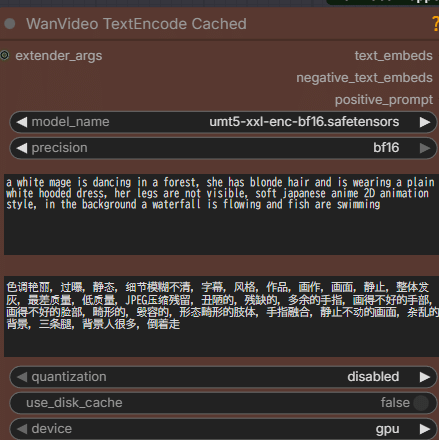Select next model_name with right arrow
Image resolution: width=439 pixels, height=440 pixels.
pyautogui.click(x=425, y=122)
